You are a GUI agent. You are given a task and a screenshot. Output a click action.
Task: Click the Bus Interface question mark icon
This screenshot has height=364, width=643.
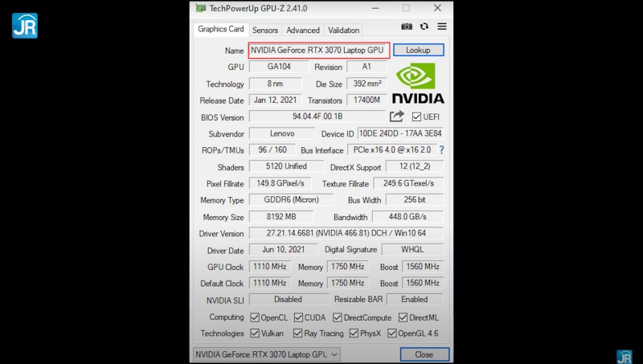[441, 150]
